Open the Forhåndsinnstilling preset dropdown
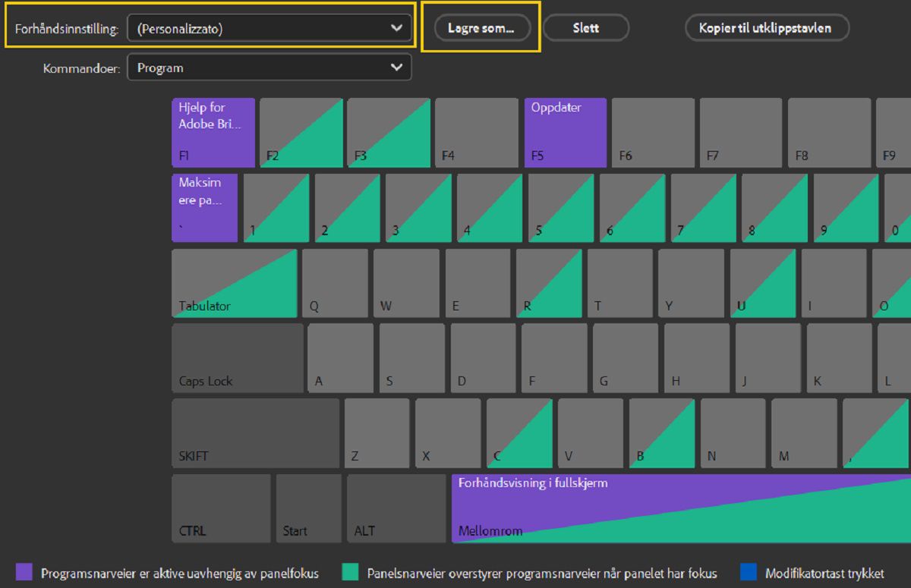Screen dimensions: 911x588 [x=269, y=29]
